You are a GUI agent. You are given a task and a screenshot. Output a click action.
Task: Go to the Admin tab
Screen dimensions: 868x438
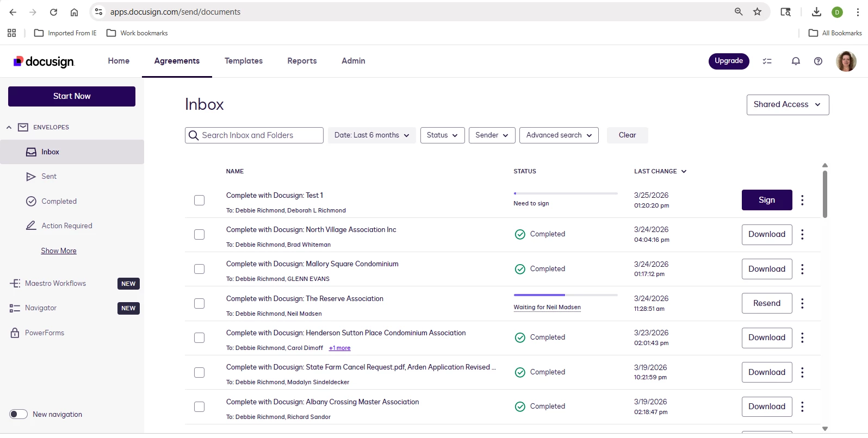[x=354, y=61]
